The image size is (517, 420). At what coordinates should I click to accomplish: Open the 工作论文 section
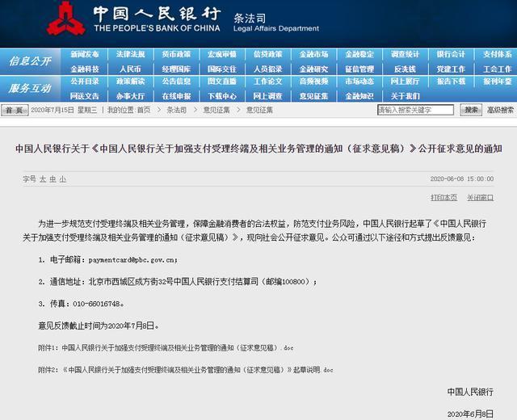coord(267,81)
